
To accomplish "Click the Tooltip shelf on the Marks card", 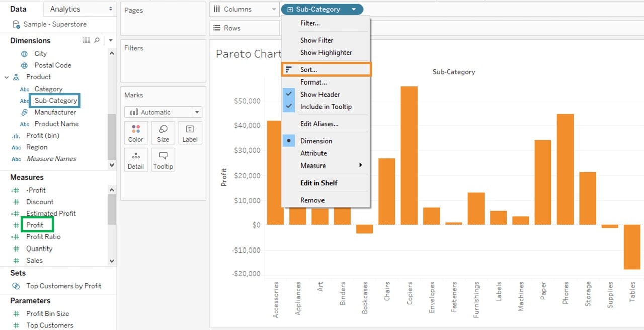I will click(x=163, y=159).
